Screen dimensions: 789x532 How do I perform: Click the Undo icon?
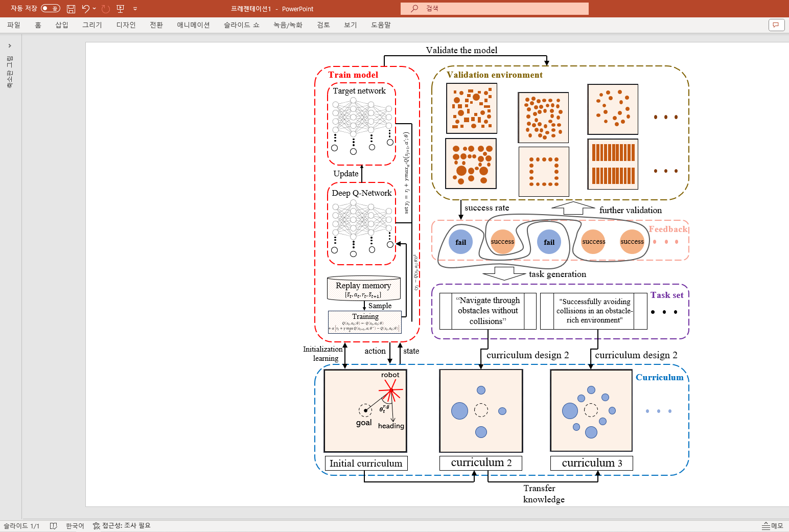pyautogui.click(x=86, y=9)
